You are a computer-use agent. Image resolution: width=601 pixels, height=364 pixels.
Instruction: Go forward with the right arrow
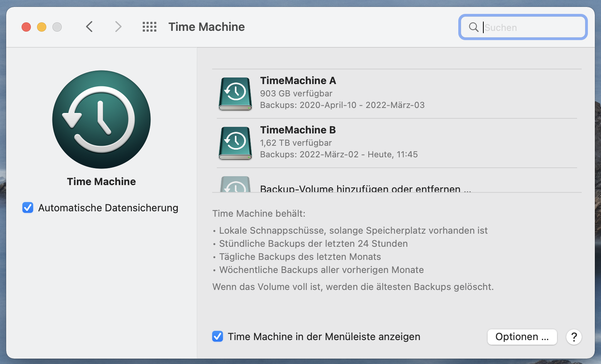click(x=118, y=27)
